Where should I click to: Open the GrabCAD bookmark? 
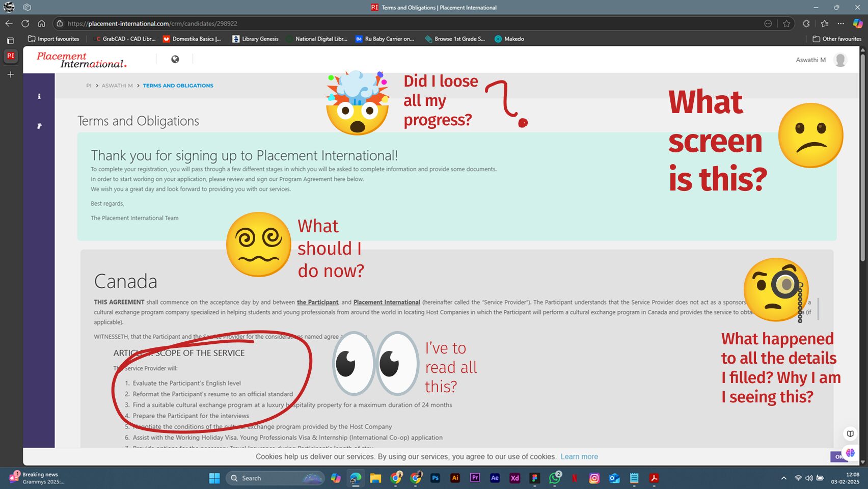[125, 39]
